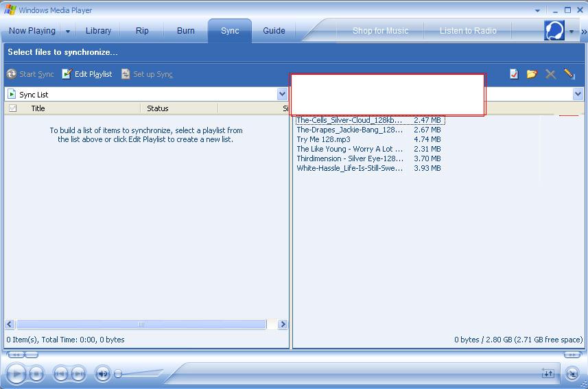Viewport: 588px width, 389px height.
Task: Open the Library tab
Action: (98, 31)
